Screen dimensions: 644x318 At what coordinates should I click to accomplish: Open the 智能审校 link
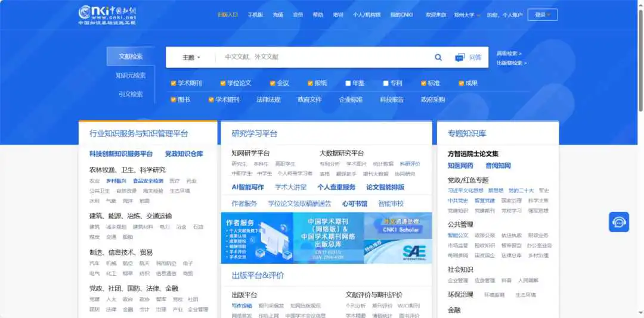(391, 204)
